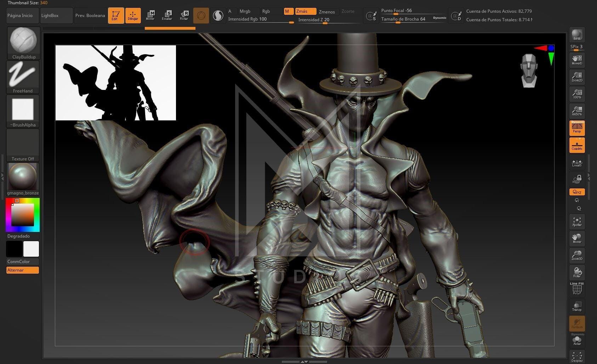Select the Mover transform tool in top toolbar
Image resolution: width=597 pixels, height=364 pixels.
click(x=150, y=15)
